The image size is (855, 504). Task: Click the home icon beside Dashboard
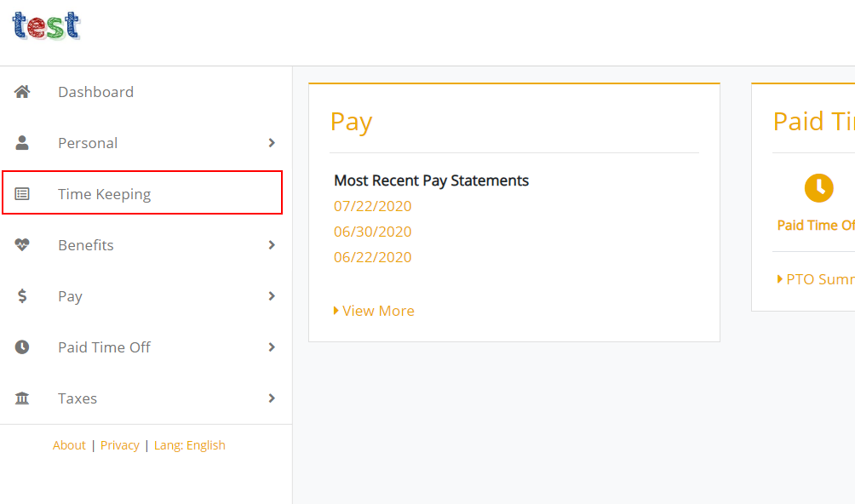click(22, 92)
